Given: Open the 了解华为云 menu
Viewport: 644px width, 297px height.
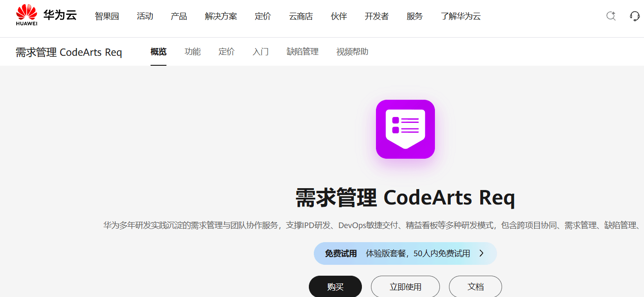Looking at the screenshot, I should (461, 16).
